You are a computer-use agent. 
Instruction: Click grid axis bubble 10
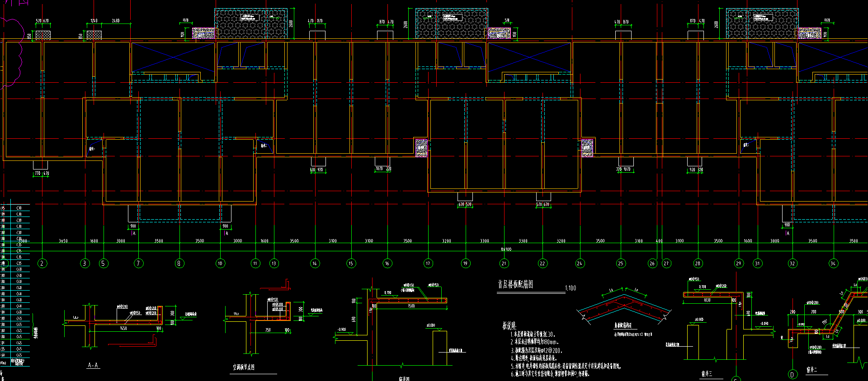[x=220, y=263]
